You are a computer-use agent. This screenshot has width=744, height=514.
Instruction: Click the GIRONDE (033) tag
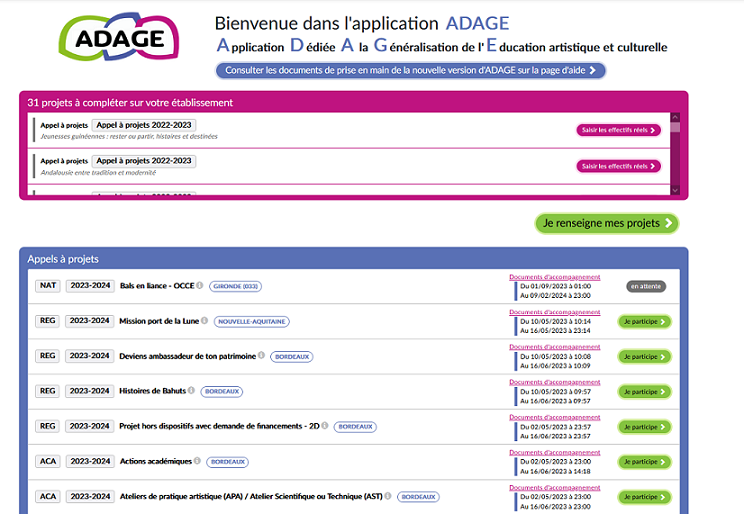[x=235, y=286]
